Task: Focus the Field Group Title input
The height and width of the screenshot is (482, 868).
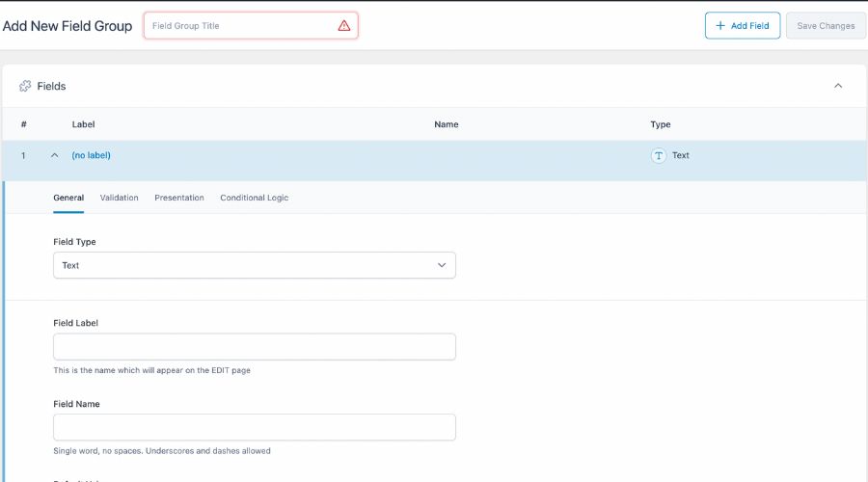Action: [241, 26]
